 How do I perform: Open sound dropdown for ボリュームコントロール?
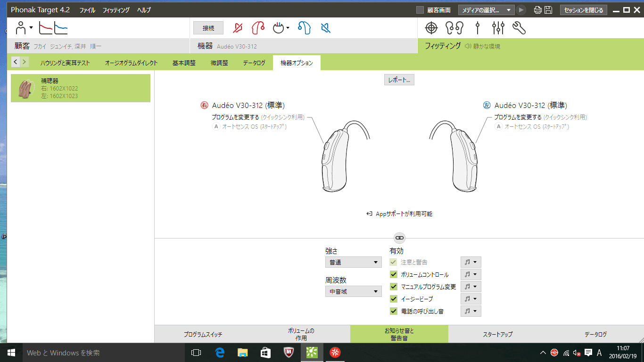click(471, 274)
